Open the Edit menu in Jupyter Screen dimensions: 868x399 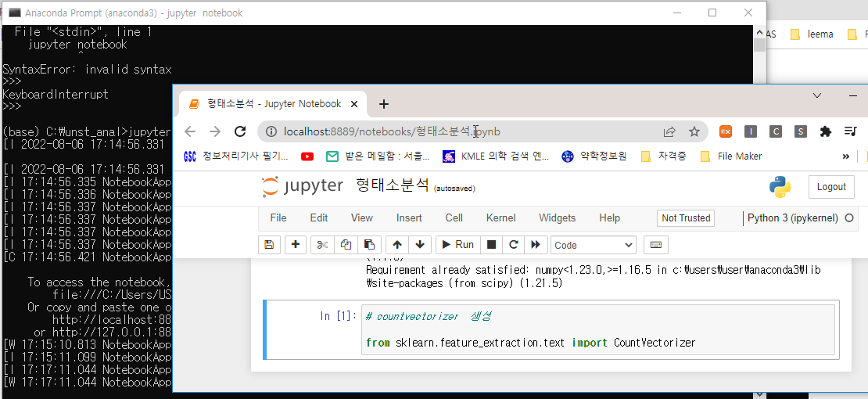coord(319,217)
